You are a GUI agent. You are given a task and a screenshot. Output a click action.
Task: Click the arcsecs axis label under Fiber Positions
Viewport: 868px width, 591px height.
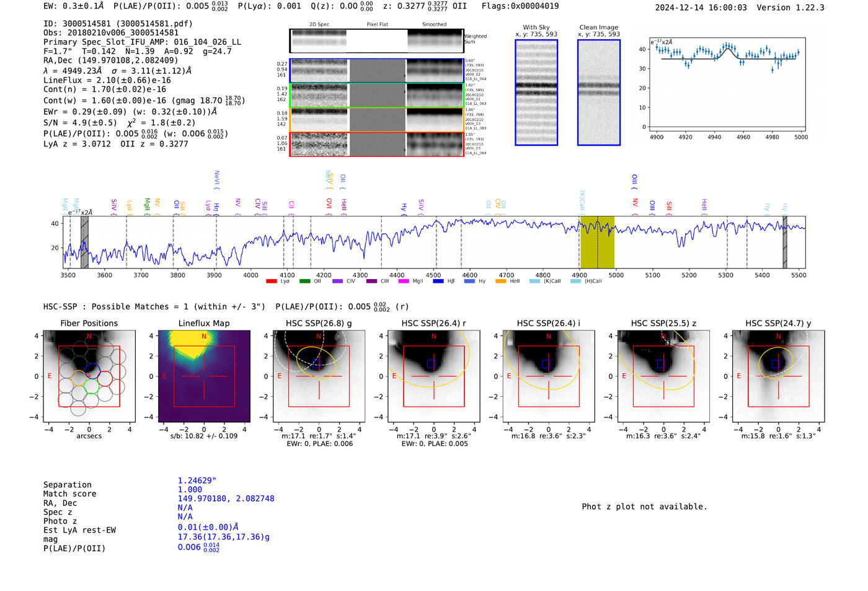(x=89, y=436)
